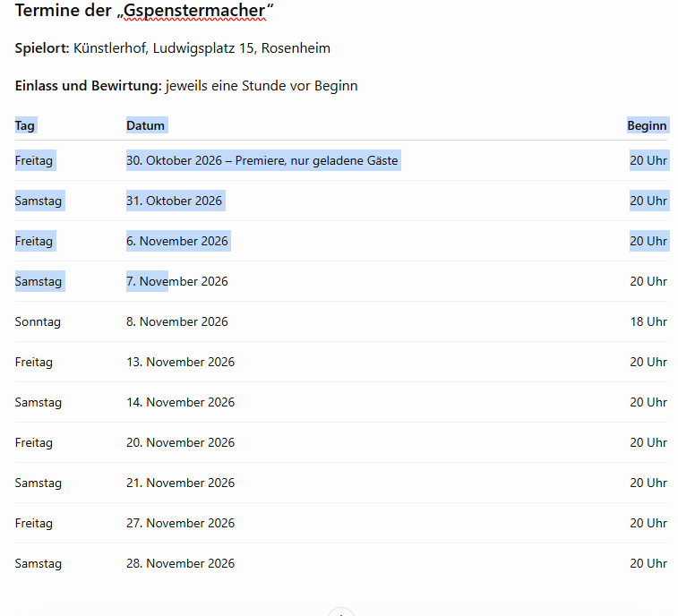
Task: Click "20 Uhr" in the 30. Oktober row
Action: click(x=648, y=160)
